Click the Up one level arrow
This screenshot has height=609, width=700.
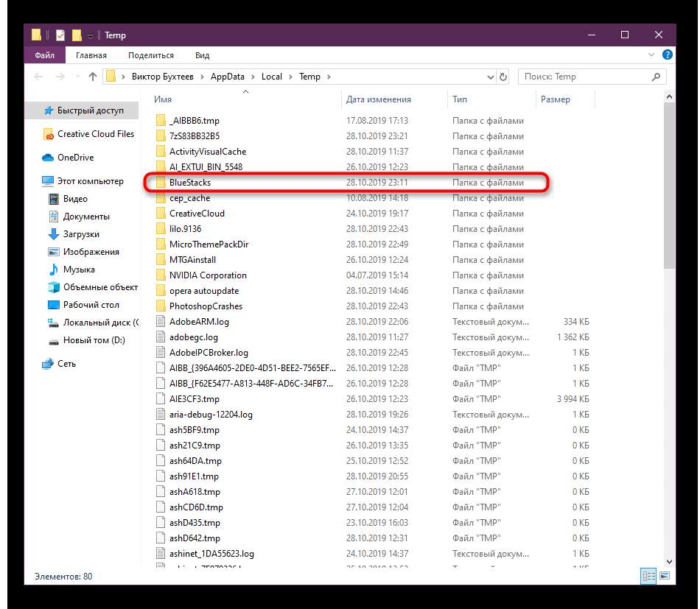point(93,77)
